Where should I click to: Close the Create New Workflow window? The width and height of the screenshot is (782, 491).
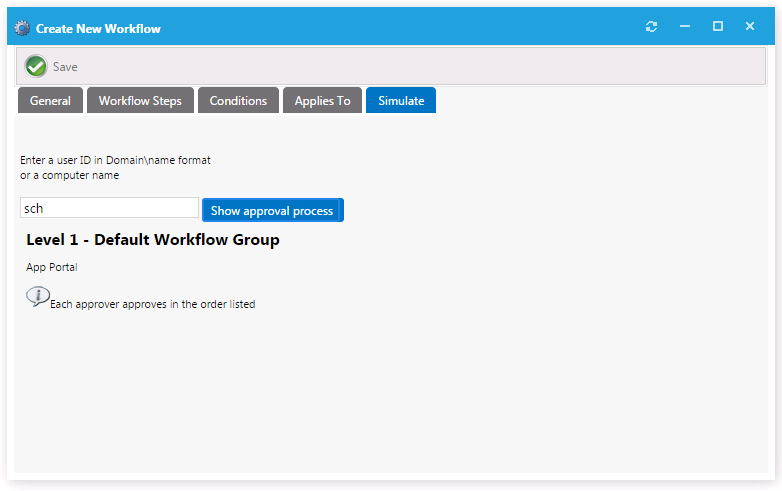point(750,27)
